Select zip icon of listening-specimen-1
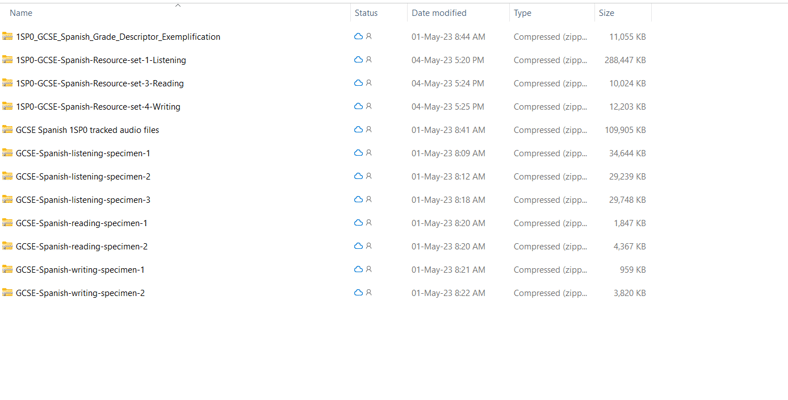Viewport: 788px width, 400px height. pos(7,153)
